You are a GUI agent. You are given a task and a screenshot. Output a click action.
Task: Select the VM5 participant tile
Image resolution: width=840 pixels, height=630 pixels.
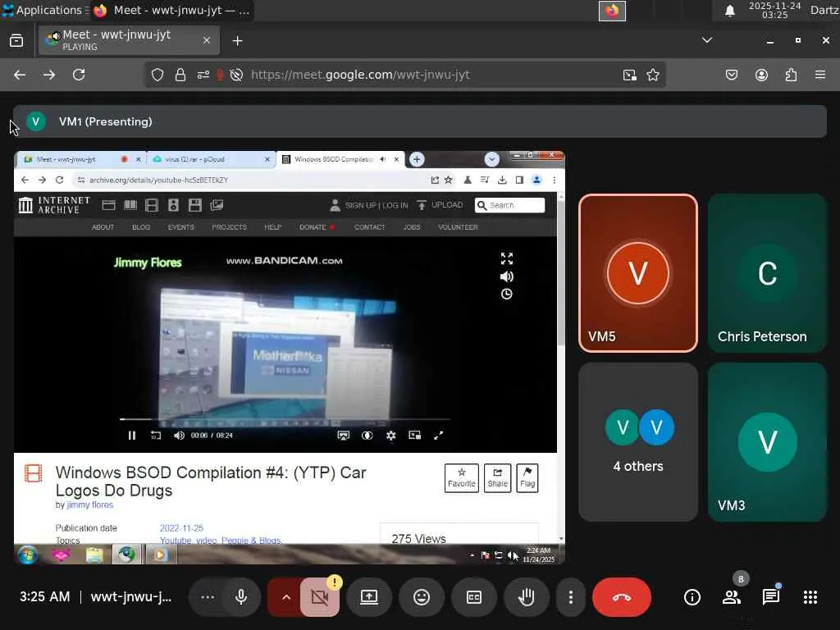[638, 273]
